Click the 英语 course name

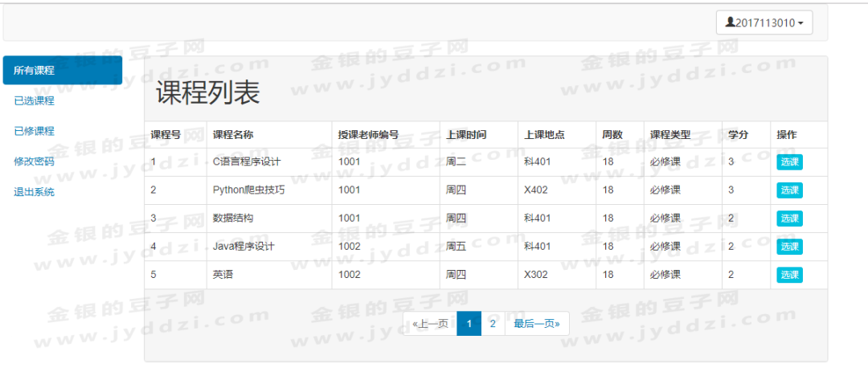click(223, 275)
